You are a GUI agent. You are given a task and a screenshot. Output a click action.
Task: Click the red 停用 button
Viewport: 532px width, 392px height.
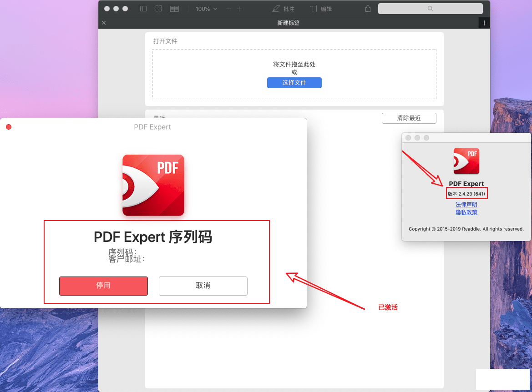pyautogui.click(x=103, y=286)
